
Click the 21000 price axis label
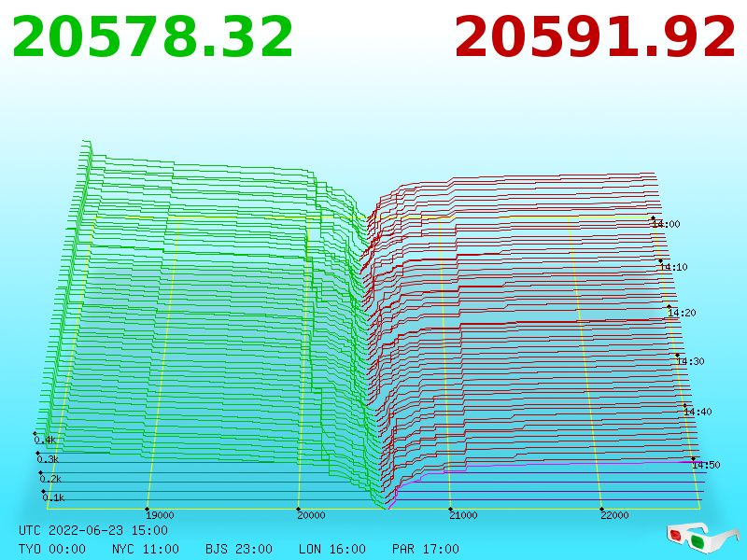(x=463, y=515)
